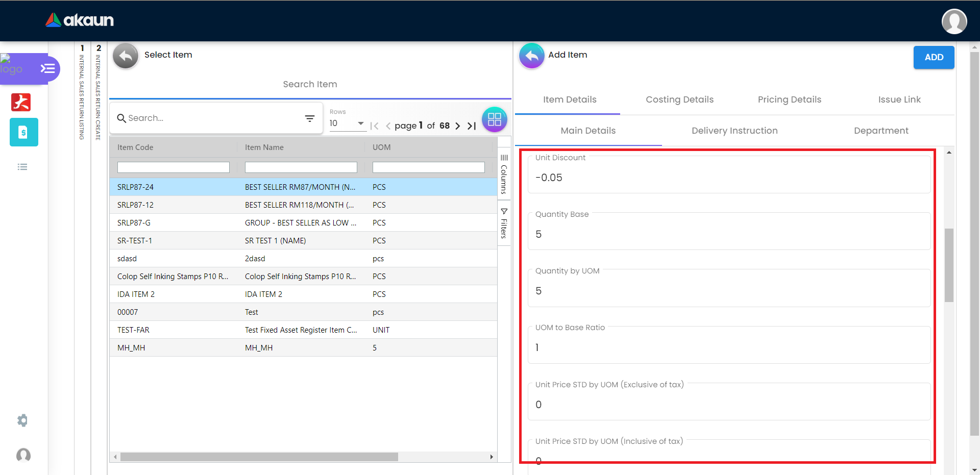Switch to the Costing Details tab
The height and width of the screenshot is (475, 980).
679,99
